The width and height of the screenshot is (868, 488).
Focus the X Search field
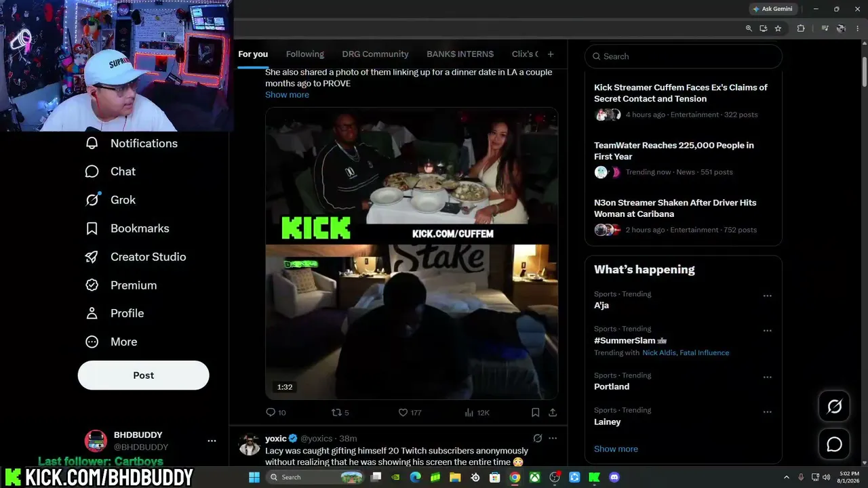(x=684, y=56)
